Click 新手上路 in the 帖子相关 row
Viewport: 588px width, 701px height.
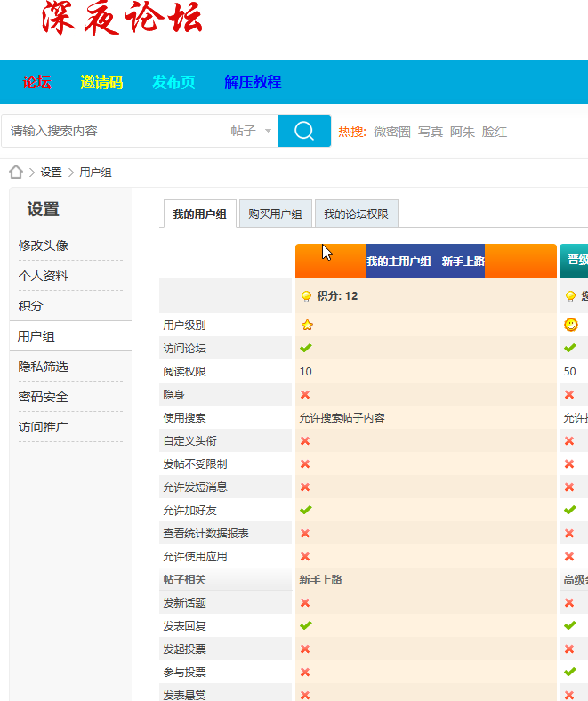pyautogui.click(x=320, y=580)
